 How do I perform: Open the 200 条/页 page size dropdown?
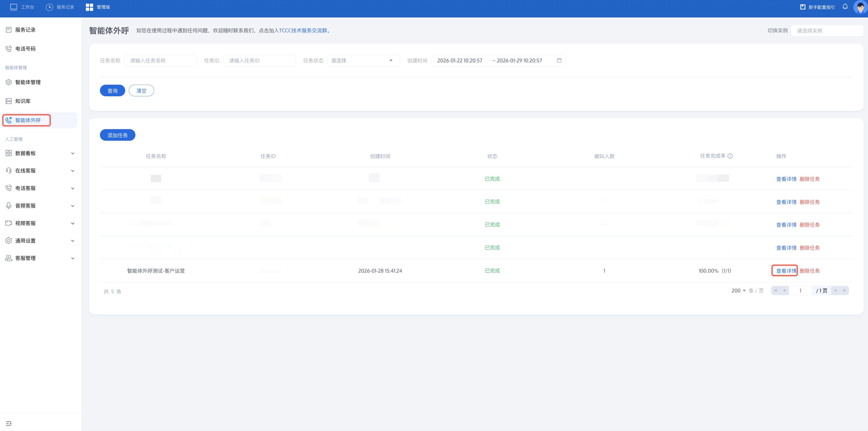coord(738,290)
